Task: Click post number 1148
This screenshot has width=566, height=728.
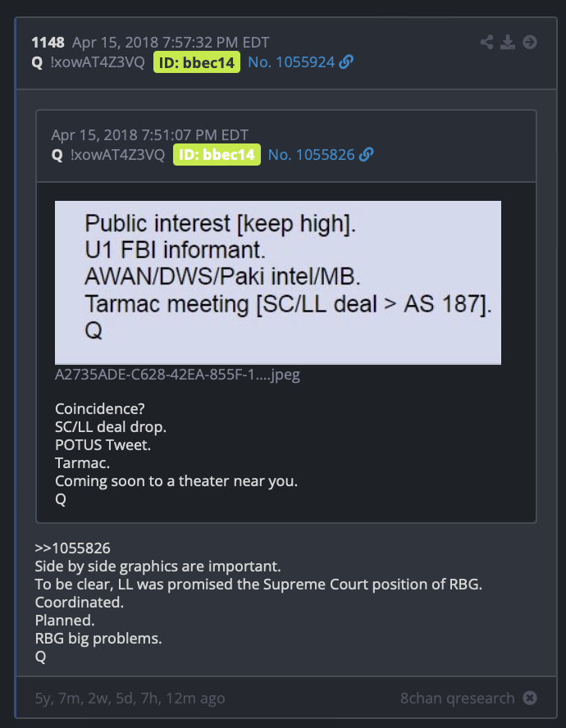Action: pos(48,43)
